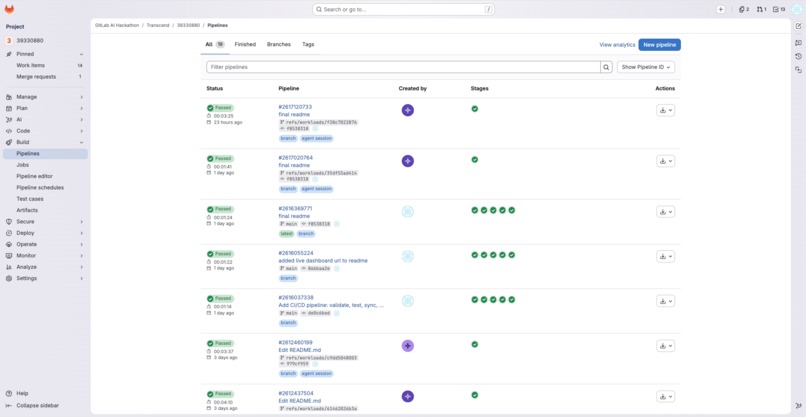This screenshot has height=417, width=806.
Task: Expand the AI section in sidebar
Action: coord(45,119)
